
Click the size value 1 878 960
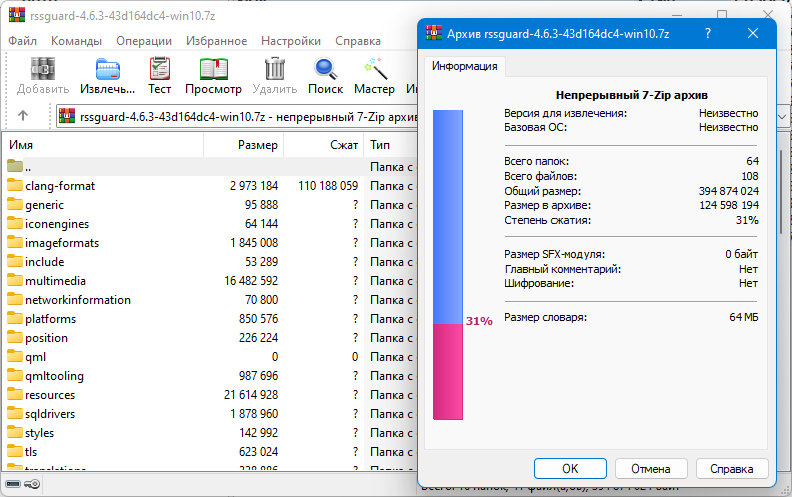254,414
